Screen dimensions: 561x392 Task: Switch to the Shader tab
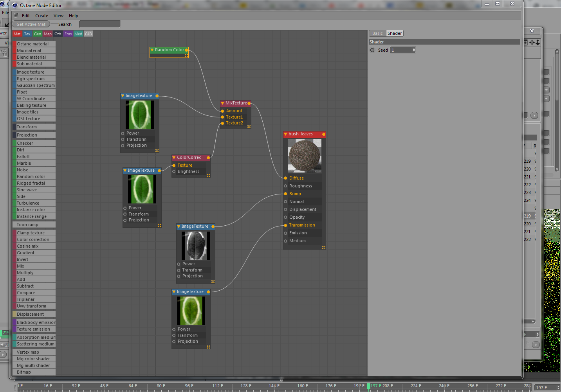395,34
